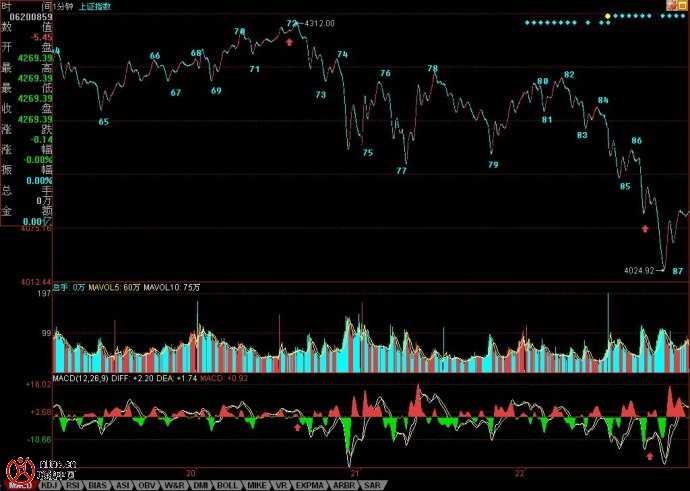Click the red arrow marker below peak 72

pos(289,42)
